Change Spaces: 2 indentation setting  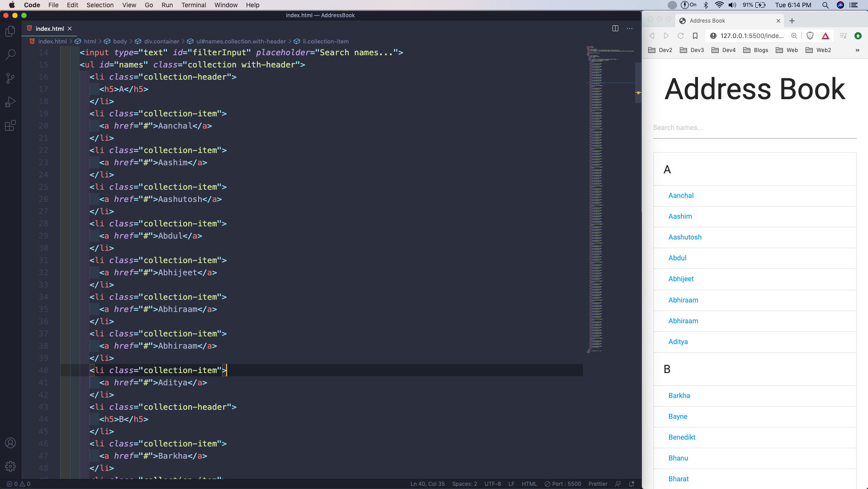click(464, 484)
